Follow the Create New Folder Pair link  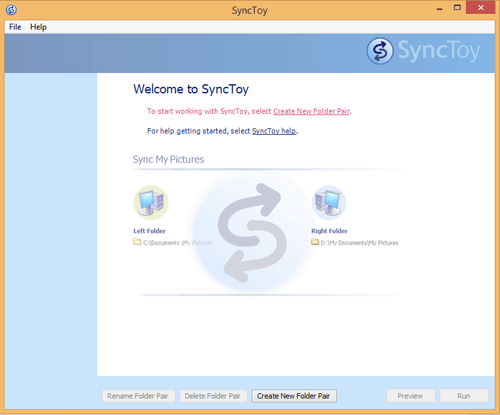click(x=311, y=111)
